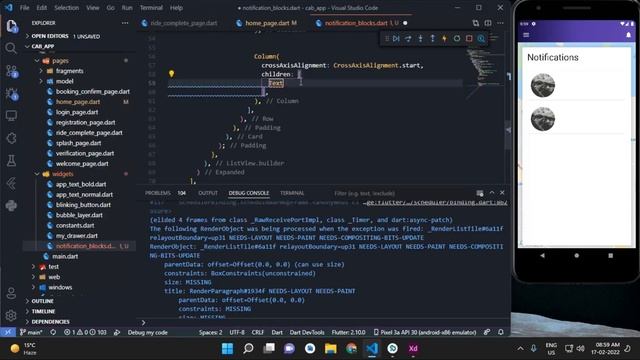The image size is (640, 360).
Task: Switch to the TERMINAL panel tab
Action: click(x=292, y=193)
